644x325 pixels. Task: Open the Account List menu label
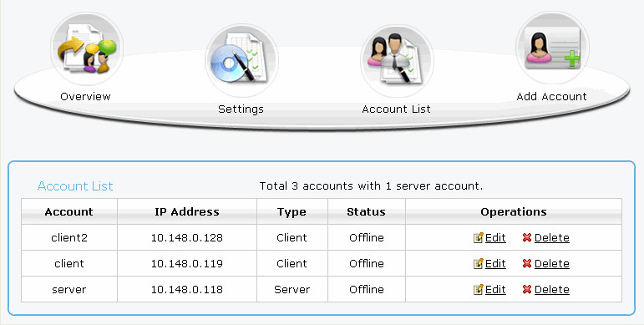(x=396, y=109)
